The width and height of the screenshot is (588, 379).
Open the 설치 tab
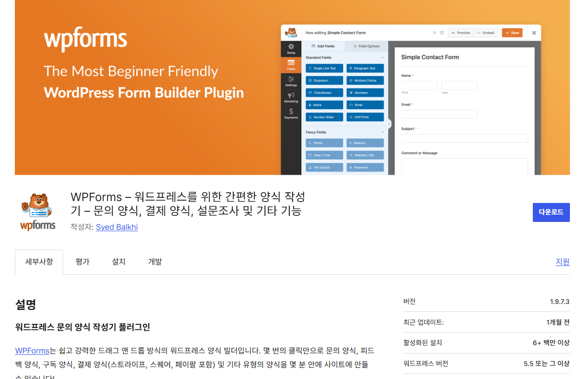pyautogui.click(x=119, y=262)
